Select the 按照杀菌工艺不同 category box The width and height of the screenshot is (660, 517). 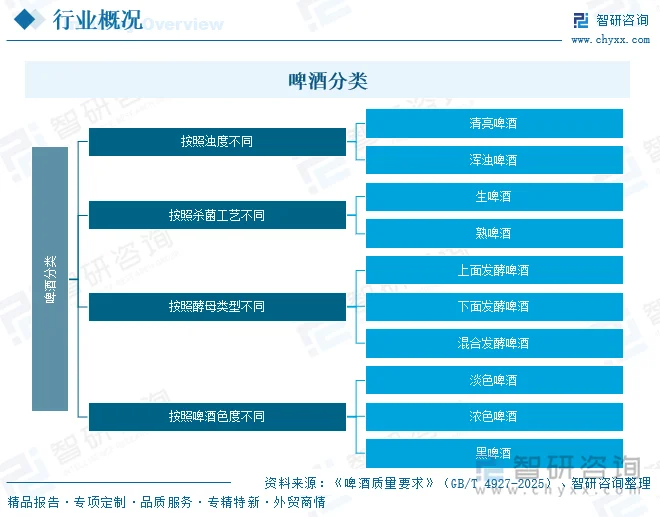tap(217, 215)
